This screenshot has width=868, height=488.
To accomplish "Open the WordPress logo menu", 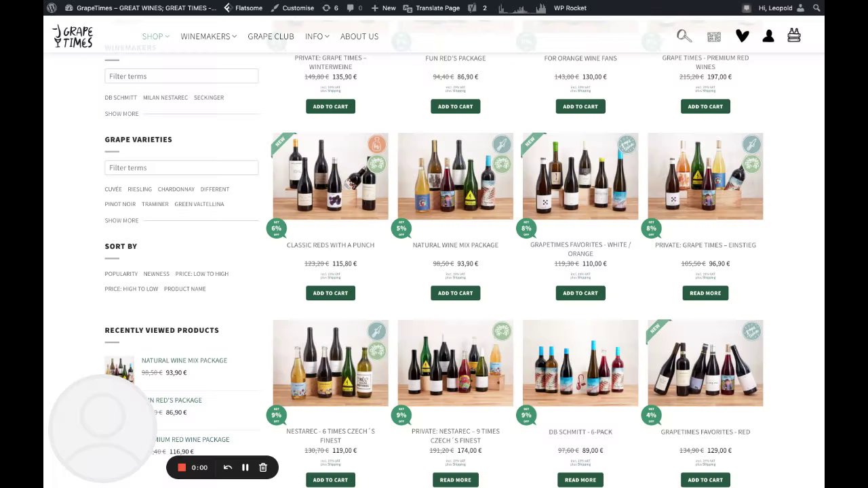I will coord(52,8).
